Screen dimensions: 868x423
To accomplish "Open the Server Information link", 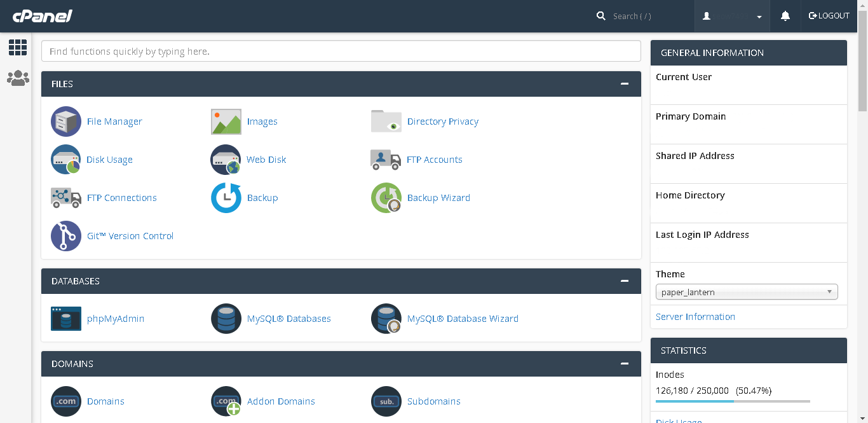I will pos(695,317).
